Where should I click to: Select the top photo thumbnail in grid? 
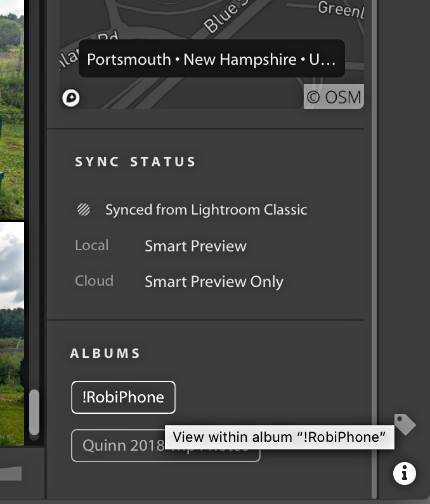pyautogui.click(x=11, y=108)
